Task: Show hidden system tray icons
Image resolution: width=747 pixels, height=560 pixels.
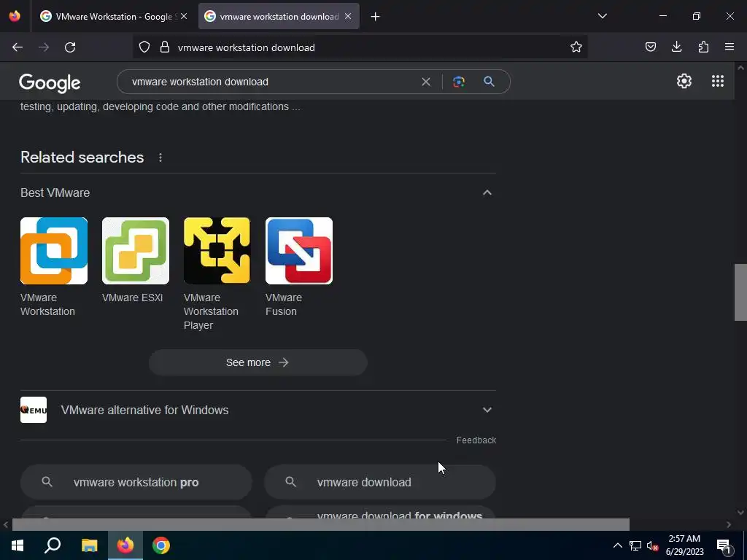Action: click(617, 545)
